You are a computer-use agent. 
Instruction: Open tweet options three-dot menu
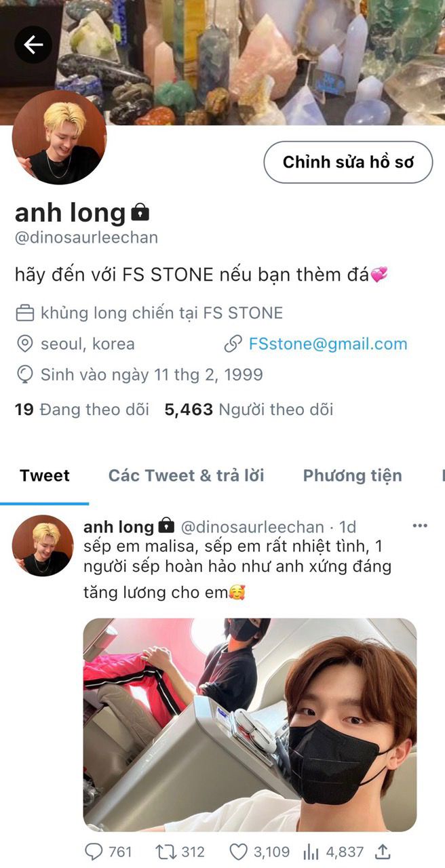420,526
